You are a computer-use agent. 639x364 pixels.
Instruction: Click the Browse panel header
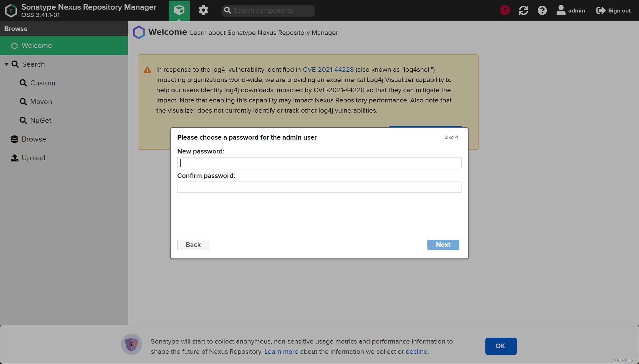(x=64, y=29)
